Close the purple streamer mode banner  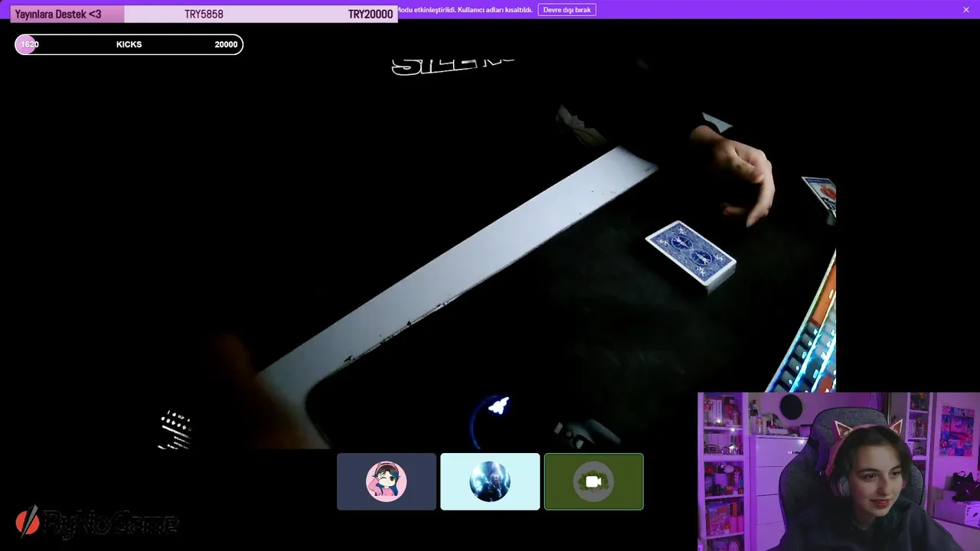click(966, 10)
